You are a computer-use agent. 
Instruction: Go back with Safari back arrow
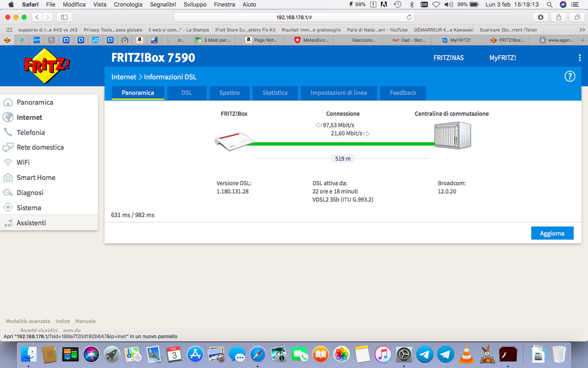click(x=37, y=17)
